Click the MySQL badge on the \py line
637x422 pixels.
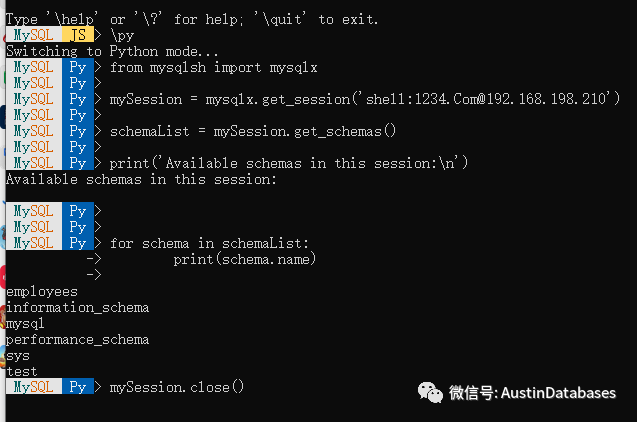(34, 34)
